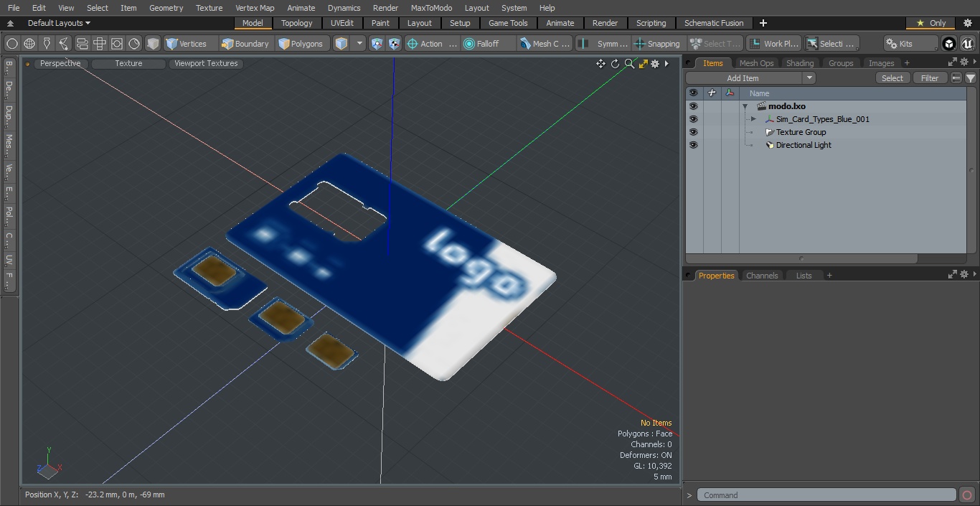Pan viewport with move arrows icon
Viewport: 980px width, 506px height.
600,64
